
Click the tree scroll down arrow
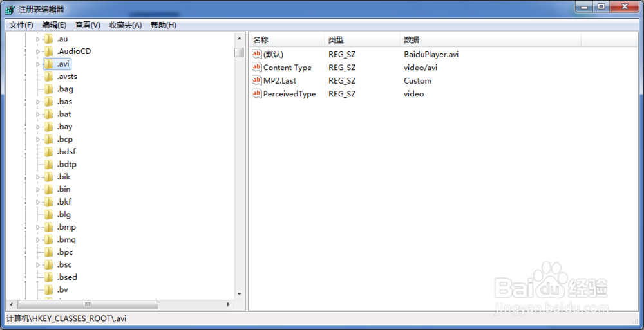pos(240,294)
